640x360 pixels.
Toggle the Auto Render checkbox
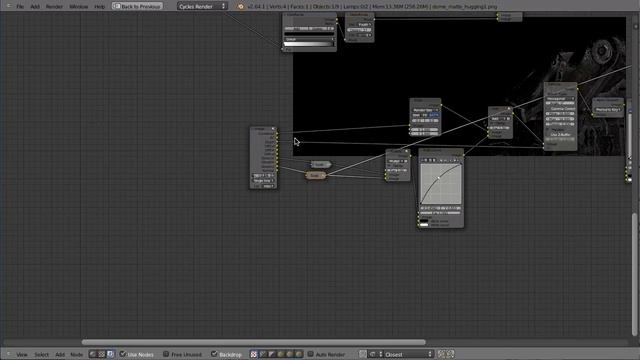click(x=310, y=354)
